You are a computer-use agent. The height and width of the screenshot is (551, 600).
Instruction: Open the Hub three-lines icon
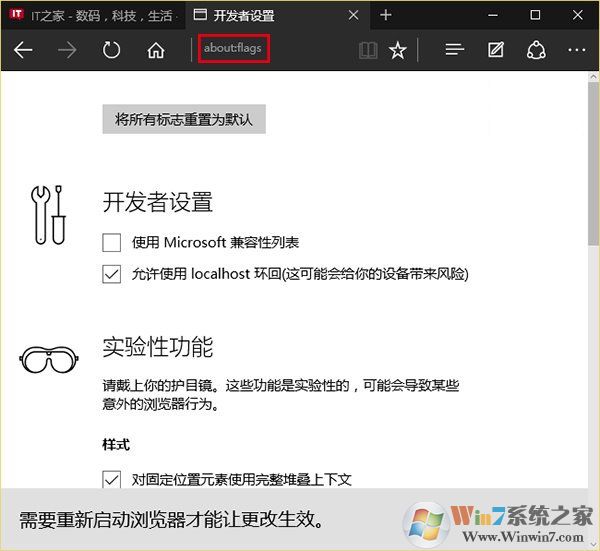(x=455, y=50)
